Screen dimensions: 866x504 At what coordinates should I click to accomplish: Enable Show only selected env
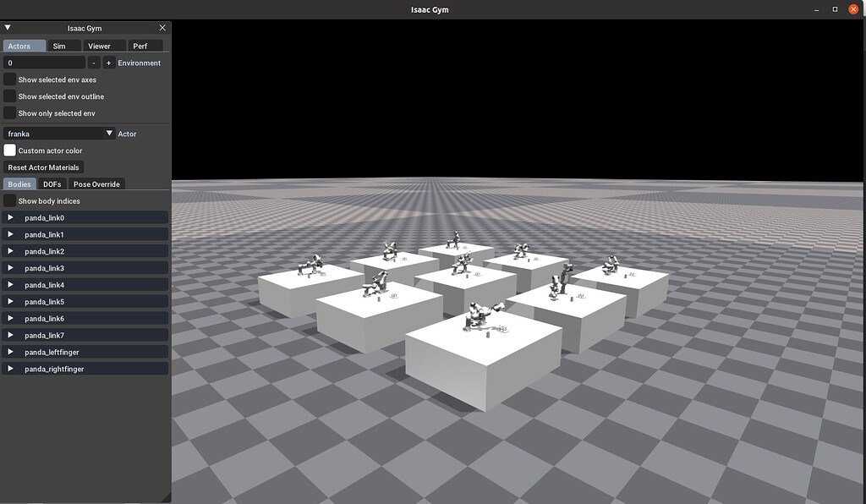8,112
